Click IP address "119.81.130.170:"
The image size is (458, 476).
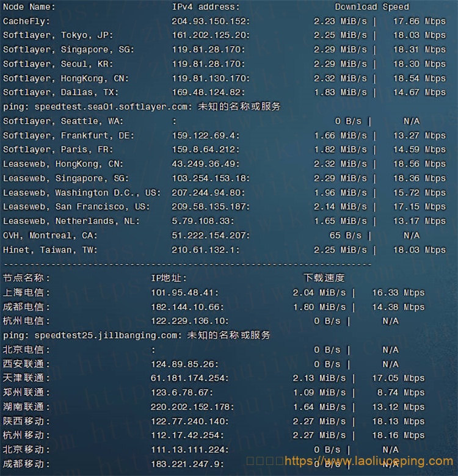(x=211, y=78)
